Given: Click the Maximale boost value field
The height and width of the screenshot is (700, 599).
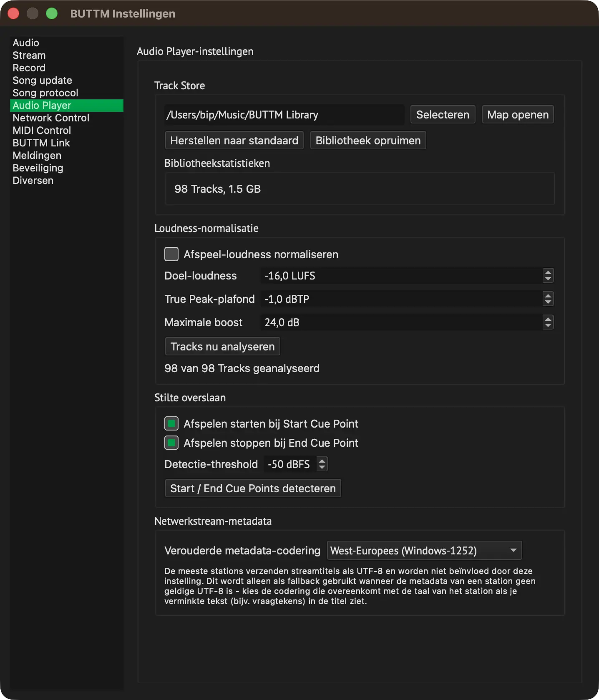Looking at the screenshot, I should click(401, 322).
